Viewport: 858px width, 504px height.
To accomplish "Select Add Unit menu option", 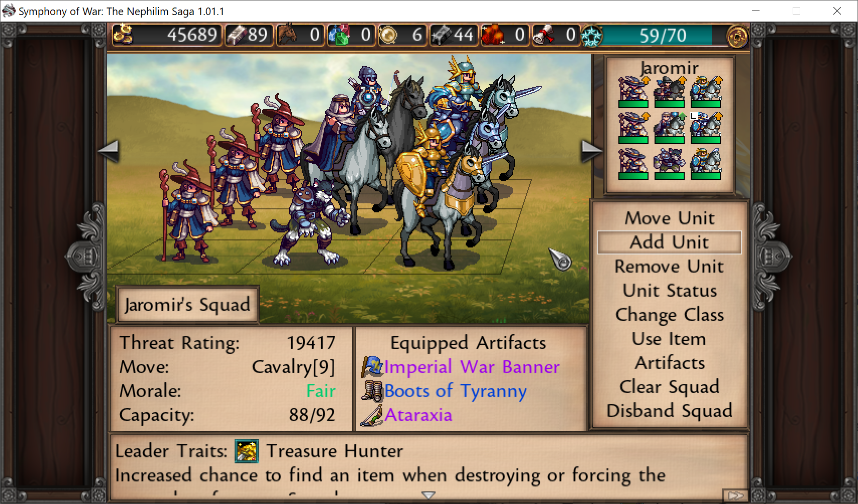I will click(x=670, y=242).
